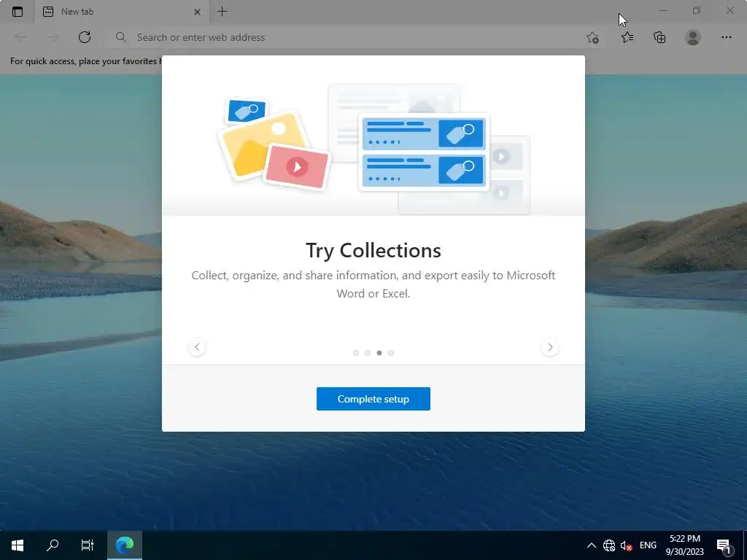Image resolution: width=747 pixels, height=560 pixels.
Task: Switch input language from ENG
Action: point(648,545)
